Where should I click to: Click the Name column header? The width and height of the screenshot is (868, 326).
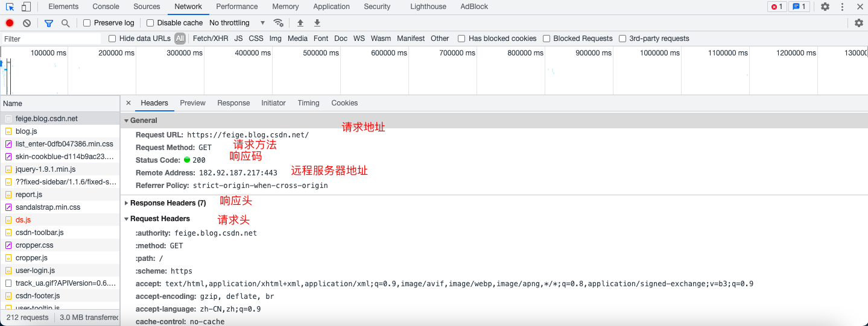(60, 103)
